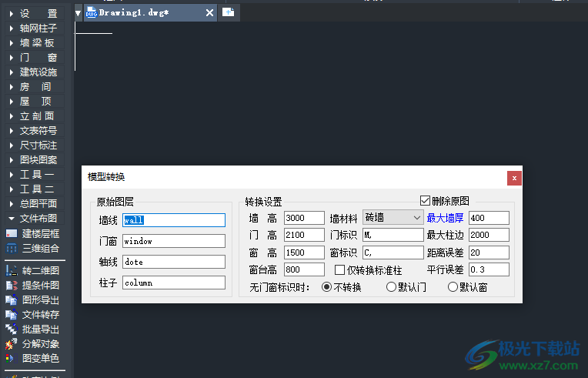Image resolution: width=588 pixels, height=378 pixels.
Task: Open the document tab list arrow
Action: tap(78, 14)
